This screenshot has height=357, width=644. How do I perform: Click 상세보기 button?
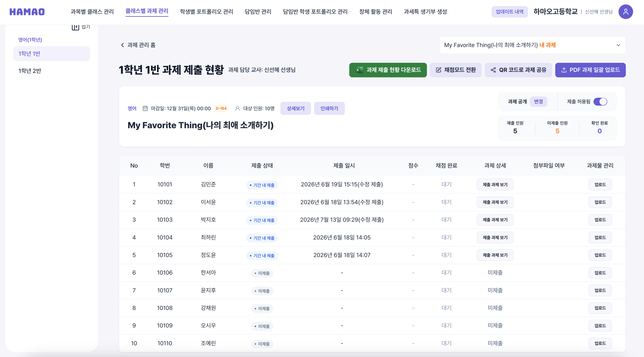[296, 108]
